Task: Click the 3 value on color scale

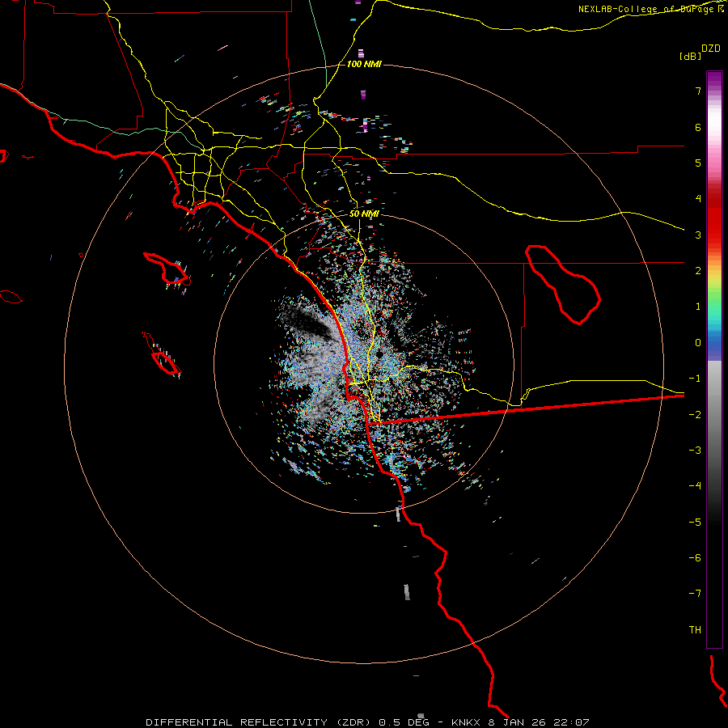Action: coord(698,235)
